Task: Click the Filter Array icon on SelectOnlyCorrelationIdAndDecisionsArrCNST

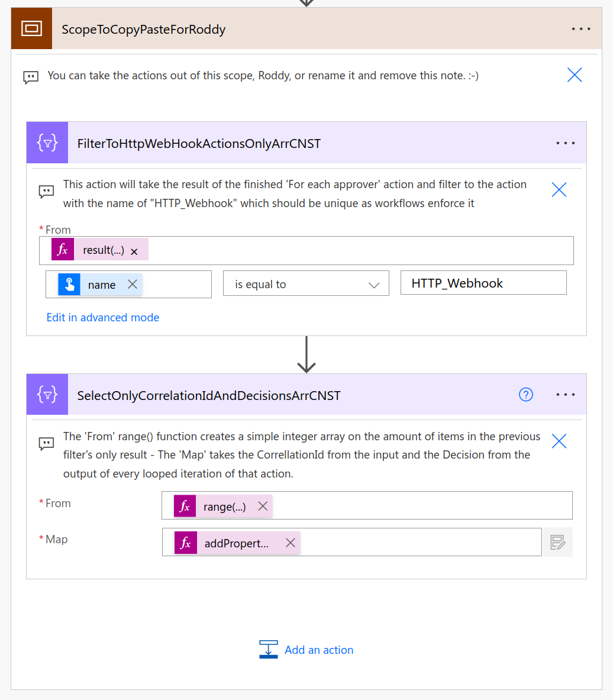Action: (47, 394)
